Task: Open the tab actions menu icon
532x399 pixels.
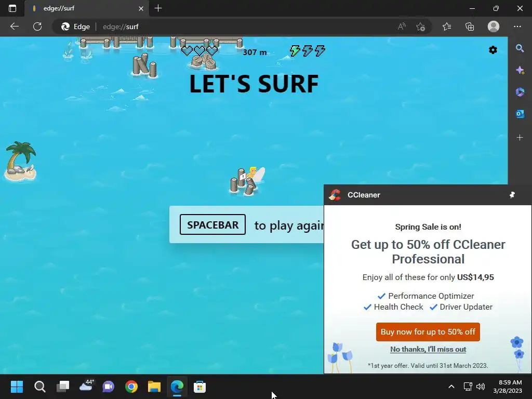Action: 12,8
